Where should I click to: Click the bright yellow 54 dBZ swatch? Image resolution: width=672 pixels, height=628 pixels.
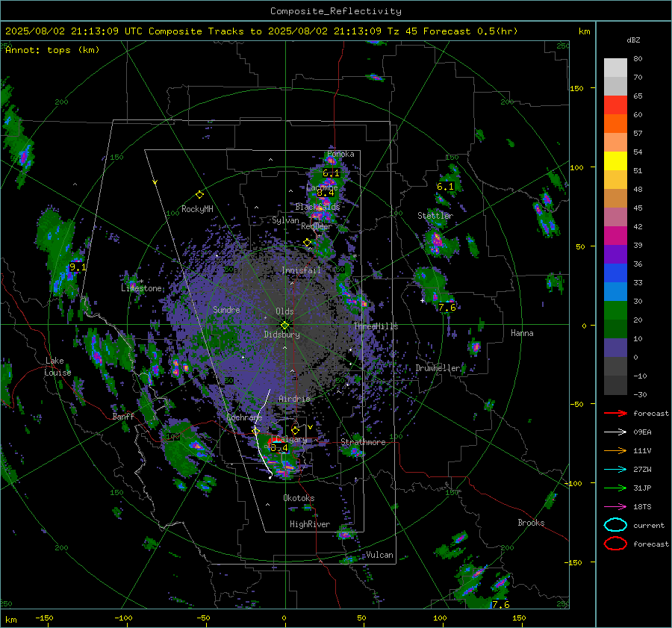pyautogui.click(x=615, y=161)
